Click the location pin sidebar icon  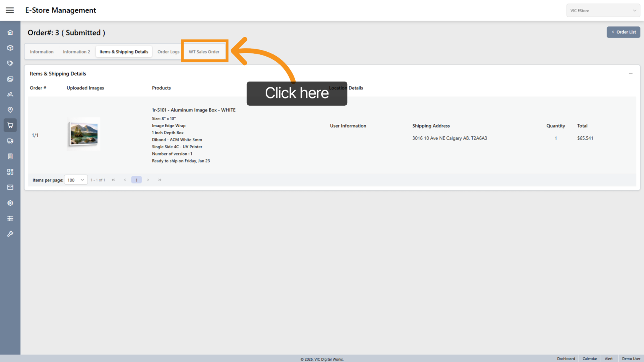click(10, 110)
